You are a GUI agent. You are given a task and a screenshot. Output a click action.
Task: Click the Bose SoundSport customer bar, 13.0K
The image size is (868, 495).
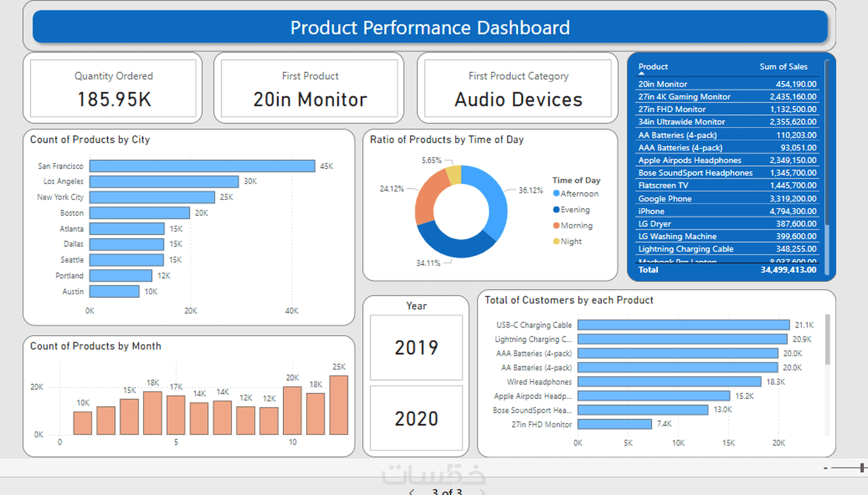click(x=643, y=410)
